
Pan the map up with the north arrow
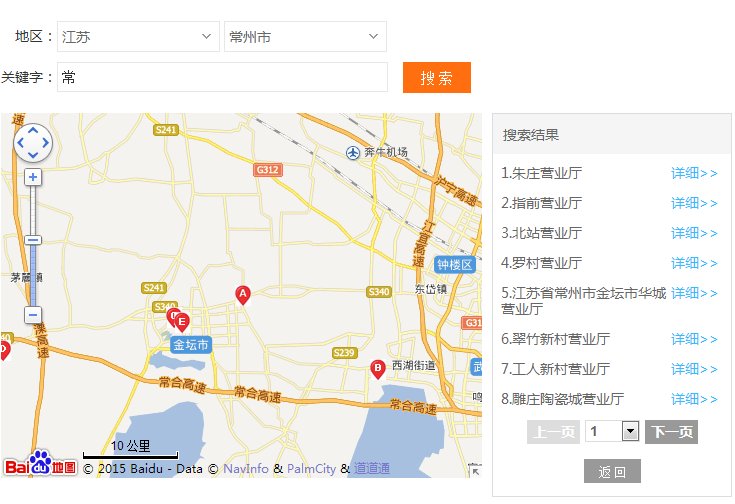pos(33,131)
